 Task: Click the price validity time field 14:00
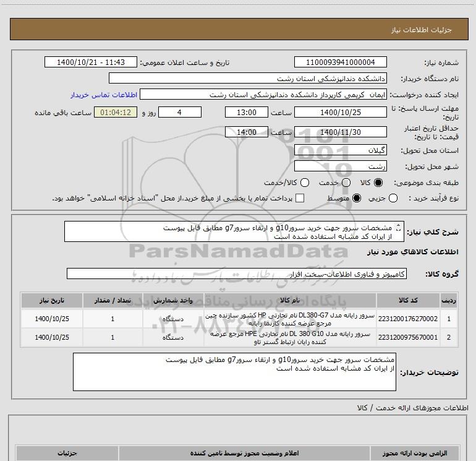pos(247,132)
